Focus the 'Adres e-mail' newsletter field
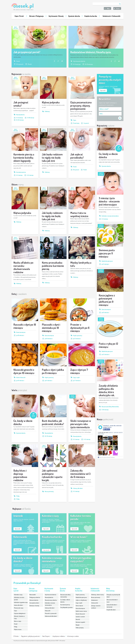This screenshot has width=135, height=644. click(x=110, y=109)
